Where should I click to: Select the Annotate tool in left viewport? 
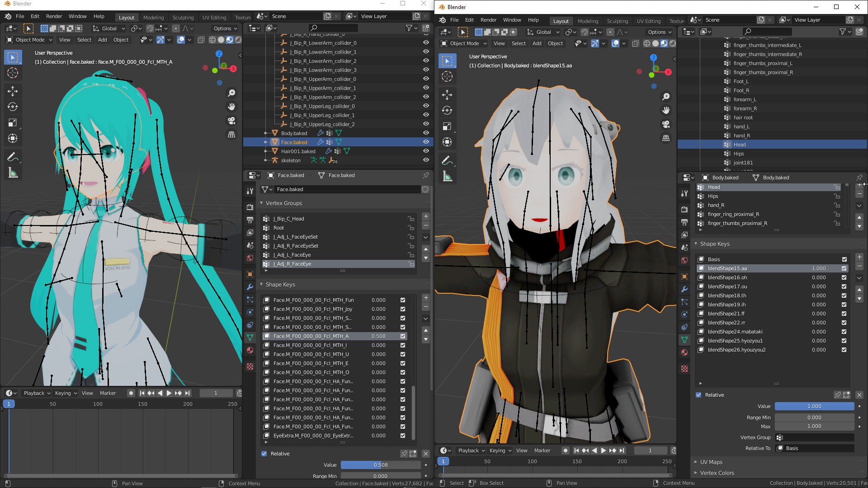13,157
